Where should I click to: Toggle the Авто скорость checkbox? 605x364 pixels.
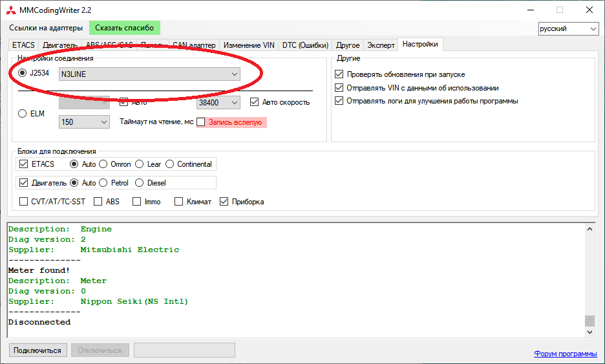pyautogui.click(x=255, y=102)
